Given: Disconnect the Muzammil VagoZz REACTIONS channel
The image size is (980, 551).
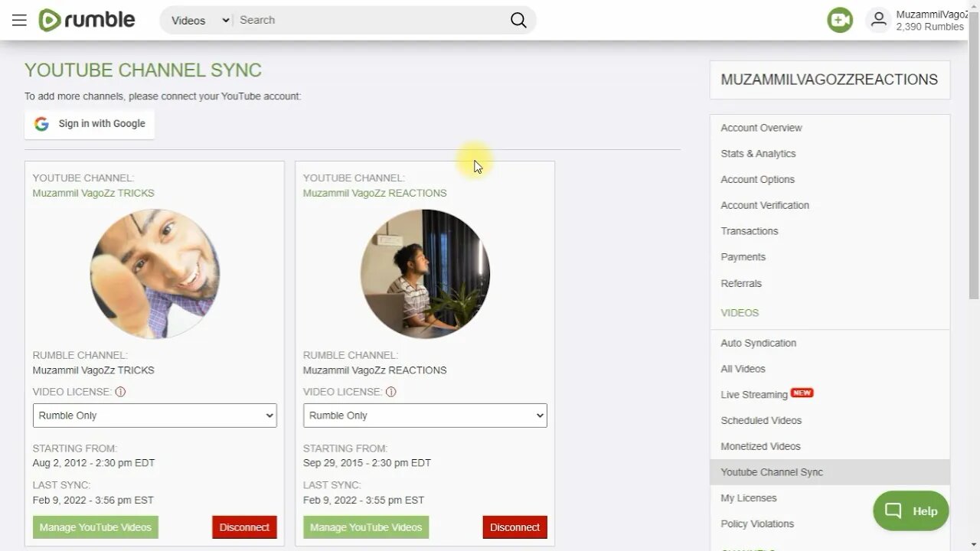Looking at the screenshot, I should [x=514, y=527].
